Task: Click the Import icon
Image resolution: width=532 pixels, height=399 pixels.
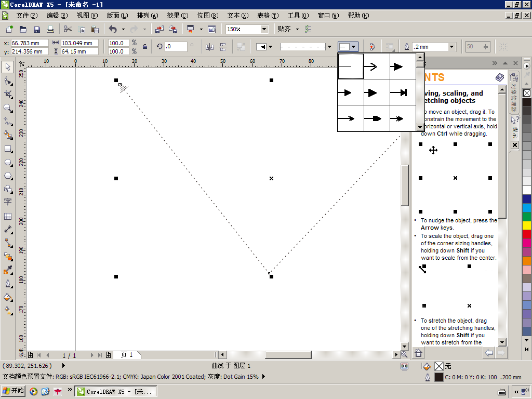Action: [x=159, y=29]
